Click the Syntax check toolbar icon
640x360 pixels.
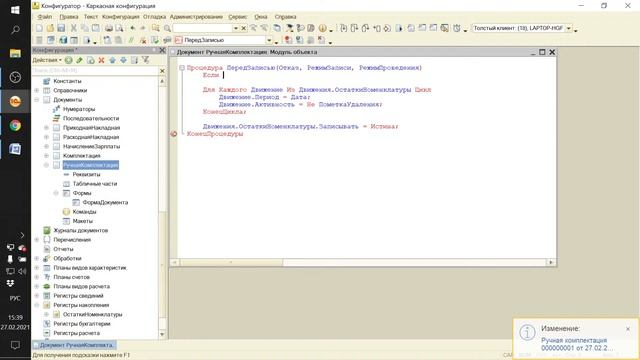point(155,40)
